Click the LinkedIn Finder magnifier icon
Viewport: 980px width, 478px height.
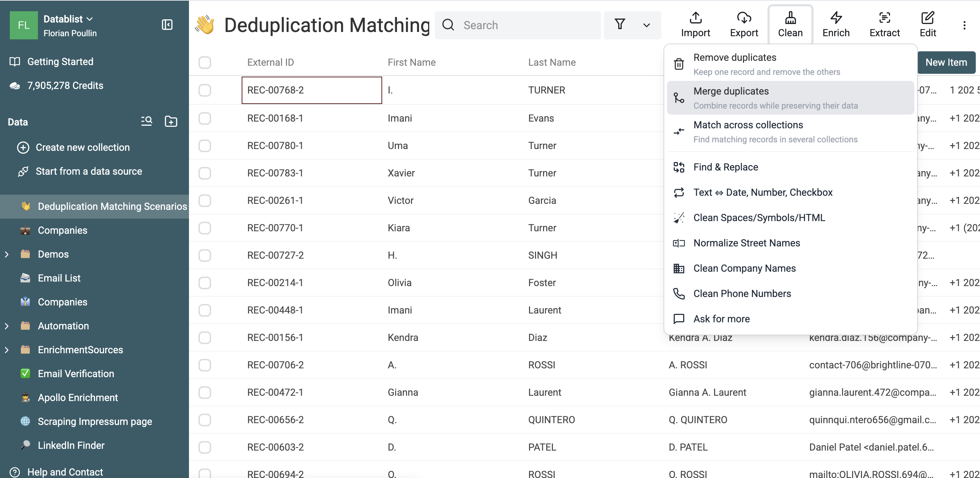[x=25, y=445]
